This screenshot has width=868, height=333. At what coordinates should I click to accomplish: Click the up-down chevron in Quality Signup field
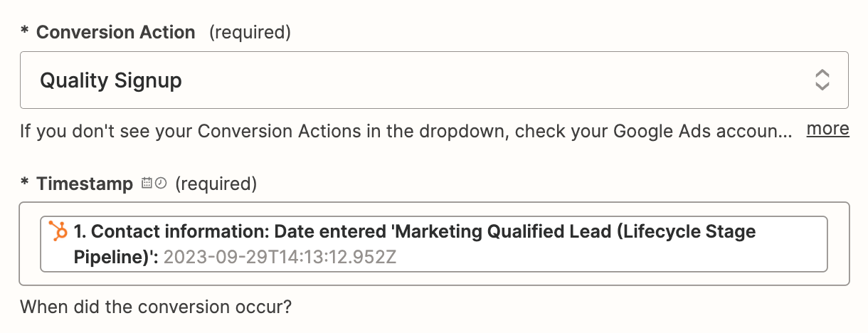pyautogui.click(x=822, y=80)
